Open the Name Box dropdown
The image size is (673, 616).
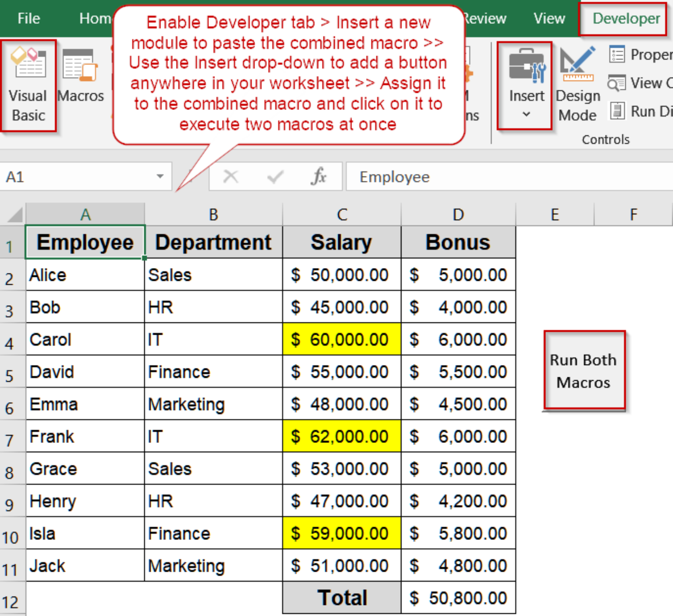(x=160, y=177)
